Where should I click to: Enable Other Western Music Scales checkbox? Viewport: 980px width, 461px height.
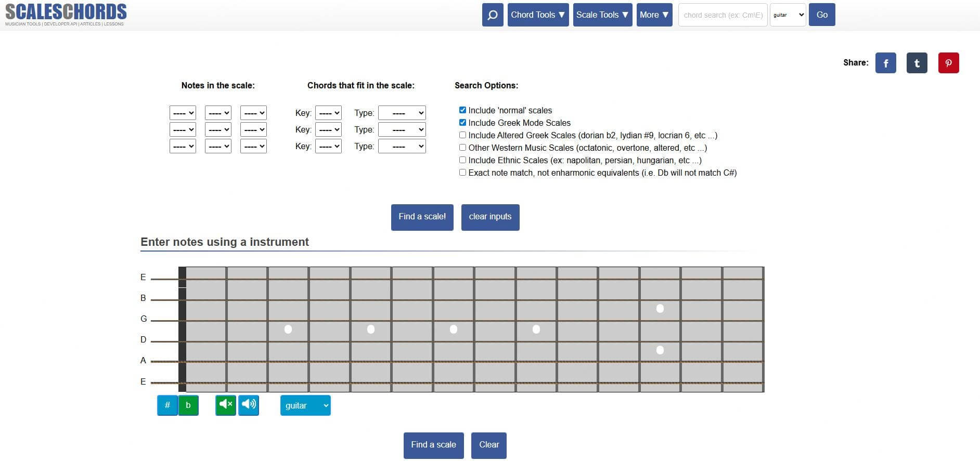click(x=462, y=148)
